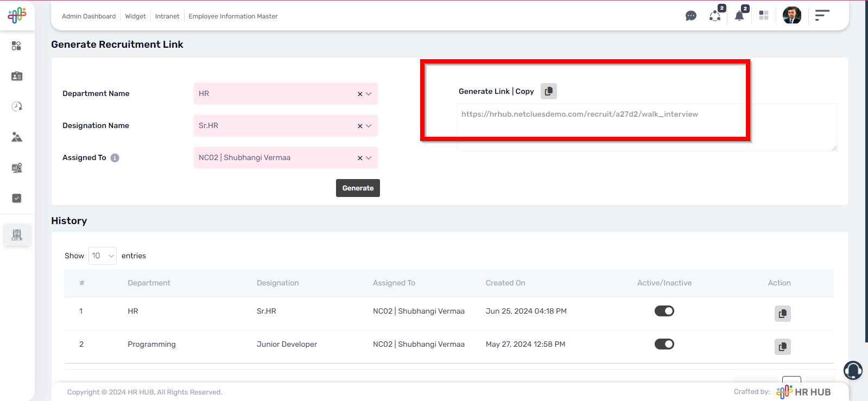Clear the Shubhangi Vermaa assignee selection
868x401 pixels.
360,158
